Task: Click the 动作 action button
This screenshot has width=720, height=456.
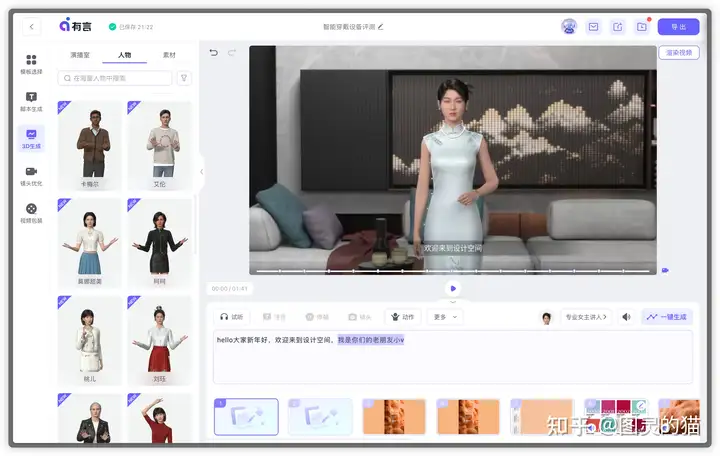Action: [403, 317]
